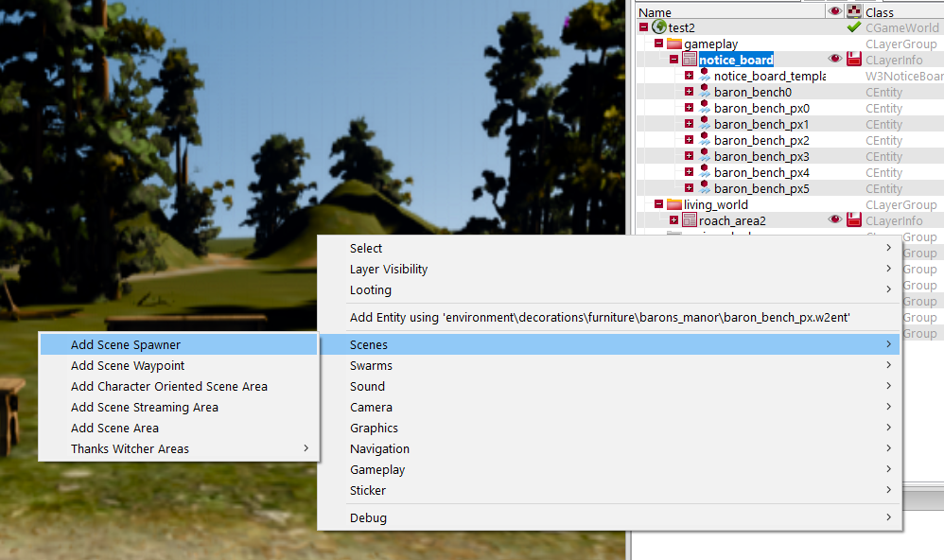Expand the roach_area2 layer node
This screenshot has height=560, width=944.
(674, 220)
